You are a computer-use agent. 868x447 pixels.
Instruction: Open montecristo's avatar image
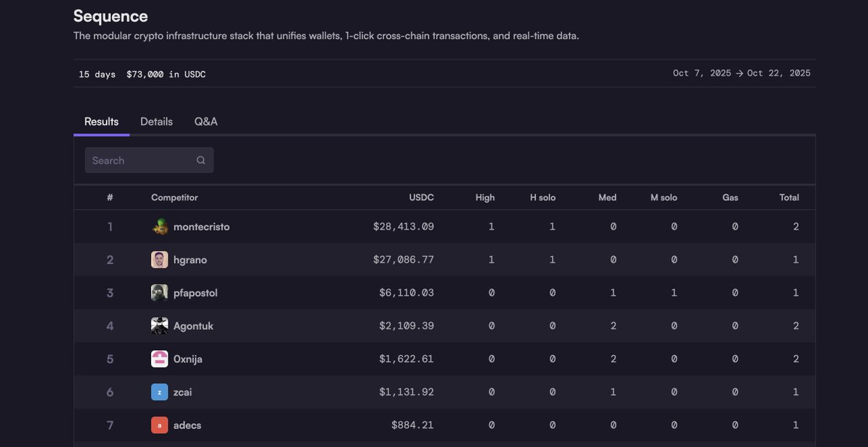[159, 226]
